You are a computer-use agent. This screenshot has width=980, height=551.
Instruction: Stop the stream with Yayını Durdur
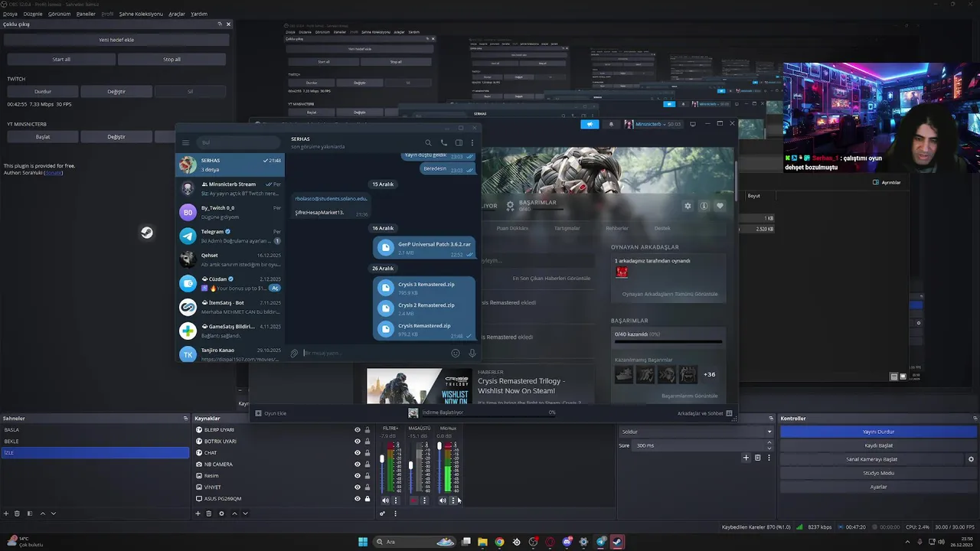pos(878,432)
